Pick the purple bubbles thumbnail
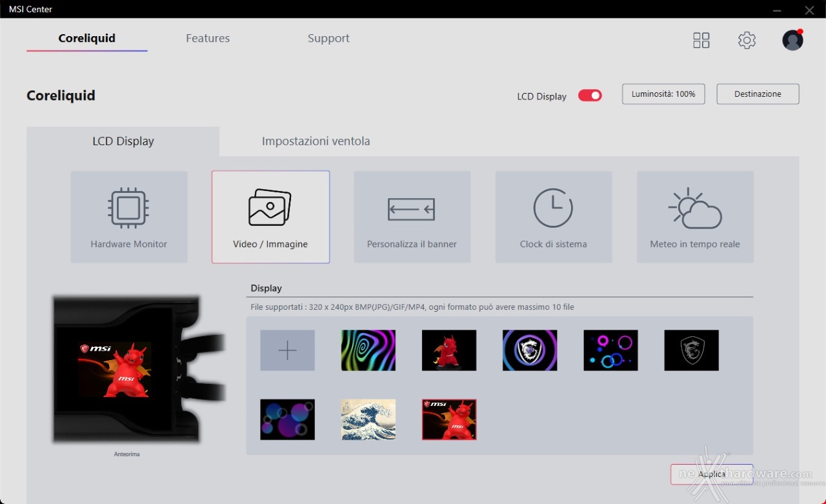Screen dimensions: 826x504 (x=287, y=419)
